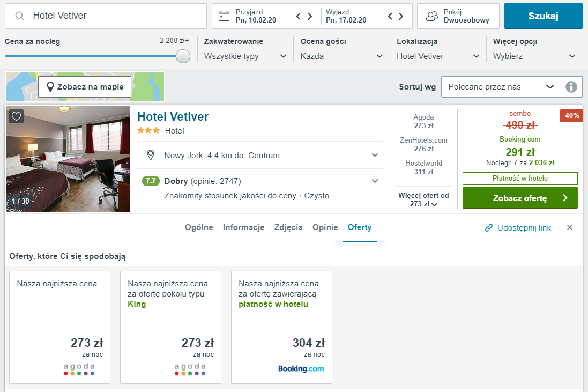Save Hotel Vetiver with heart icon

(x=16, y=116)
